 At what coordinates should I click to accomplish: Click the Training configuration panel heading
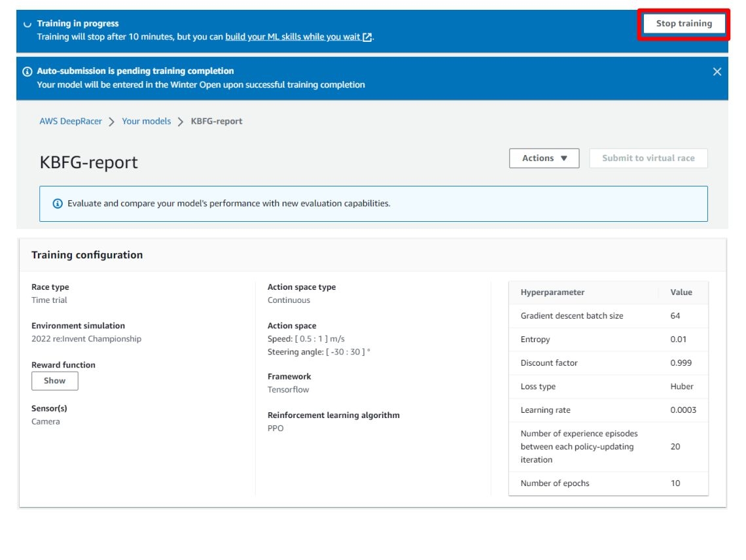coord(87,255)
